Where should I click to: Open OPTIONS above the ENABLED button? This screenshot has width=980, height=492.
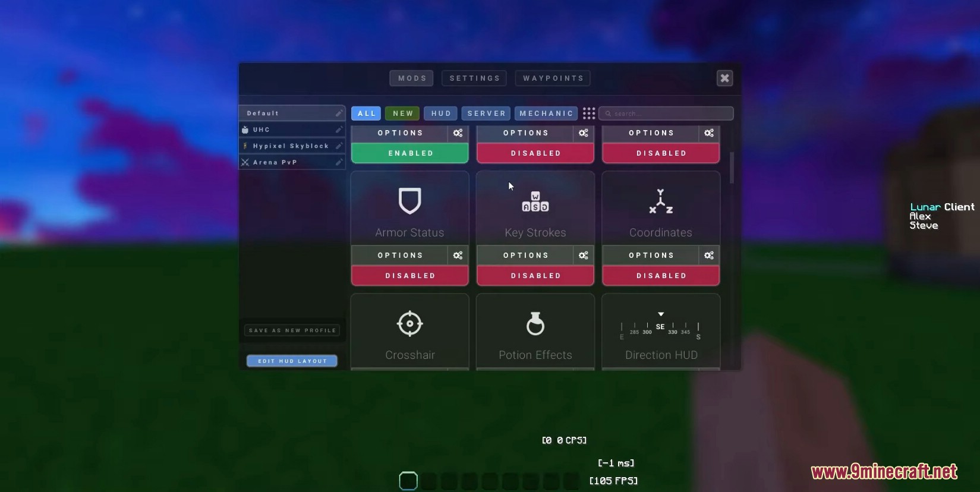click(400, 133)
